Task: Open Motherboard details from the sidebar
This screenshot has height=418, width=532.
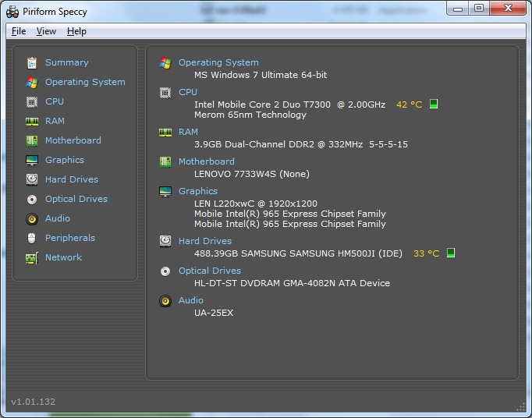Action: click(x=73, y=140)
